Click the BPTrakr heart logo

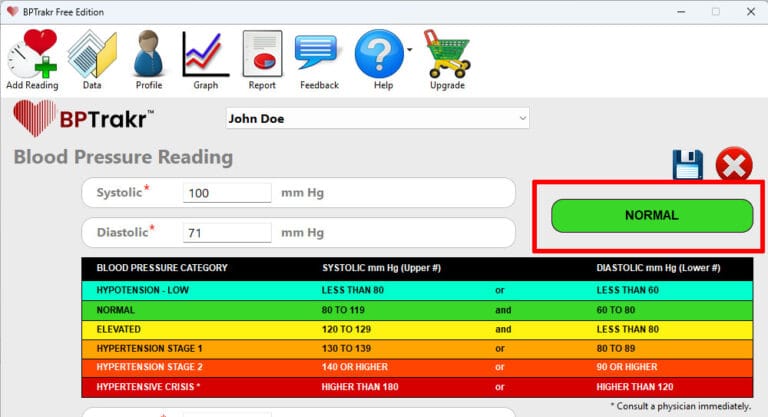(x=35, y=121)
